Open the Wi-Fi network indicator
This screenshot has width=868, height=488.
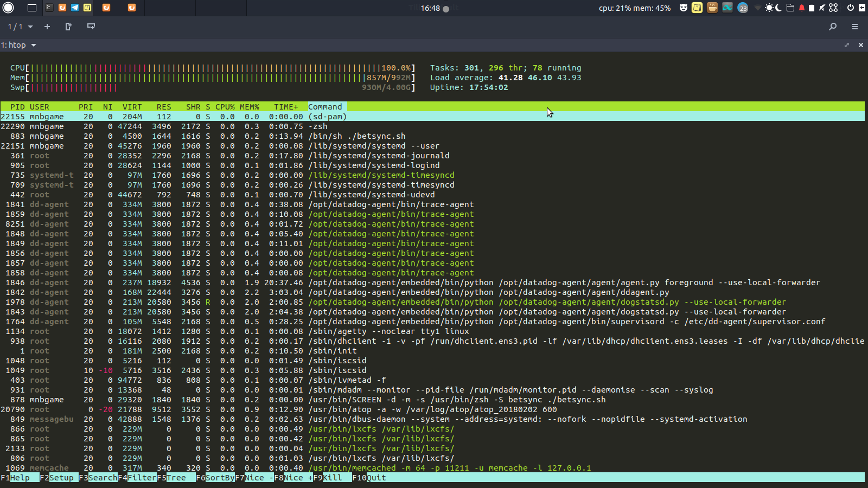pyautogui.click(x=757, y=8)
